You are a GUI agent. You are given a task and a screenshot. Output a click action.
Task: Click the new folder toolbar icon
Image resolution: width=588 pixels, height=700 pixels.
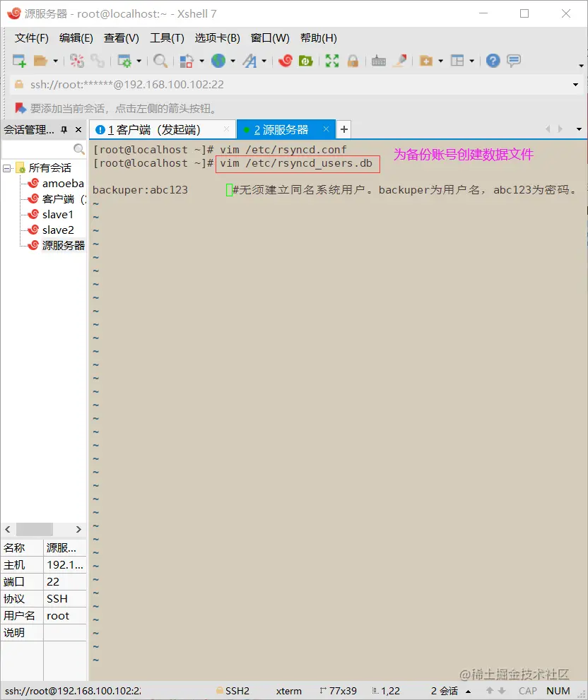pos(426,61)
